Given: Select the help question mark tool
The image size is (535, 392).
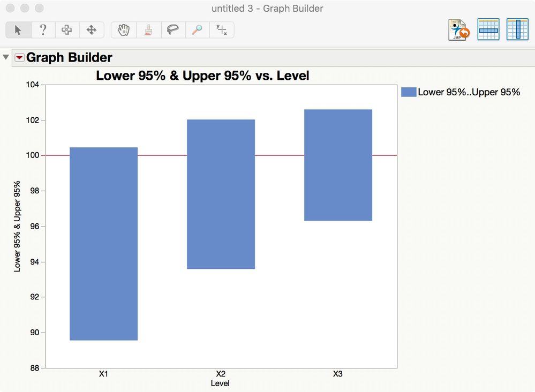Looking at the screenshot, I should (x=43, y=30).
